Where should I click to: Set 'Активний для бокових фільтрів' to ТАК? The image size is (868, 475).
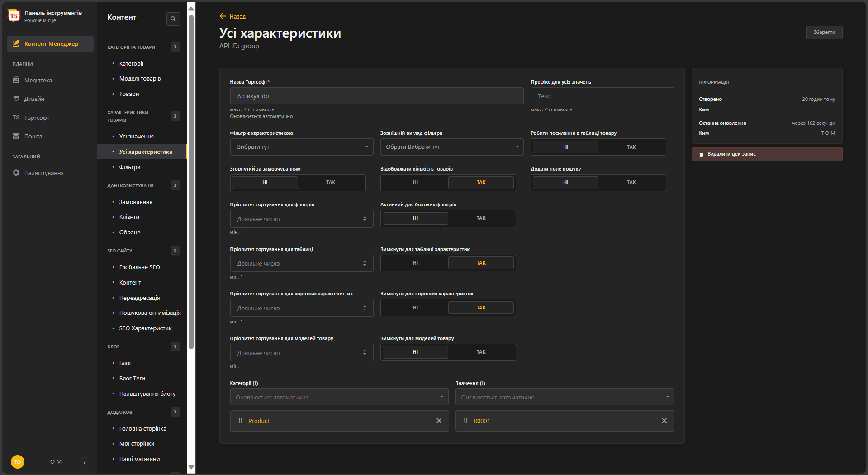[481, 218]
